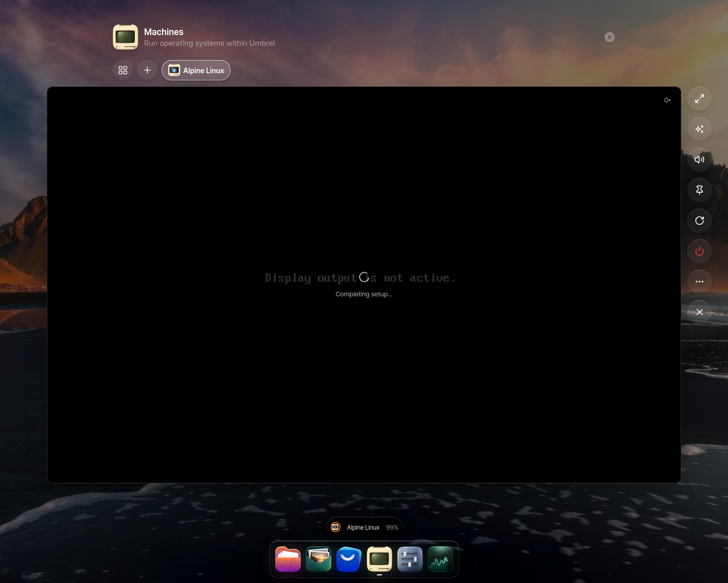The height and width of the screenshot is (583, 728).
Task: Open the App Store bag icon in dock
Action: coord(349,559)
